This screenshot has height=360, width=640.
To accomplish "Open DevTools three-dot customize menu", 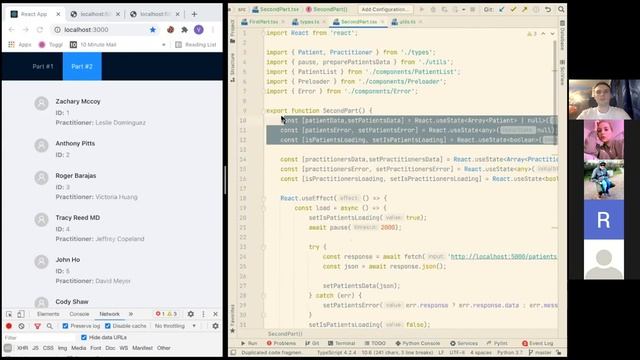I will pyautogui.click(x=203, y=314).
